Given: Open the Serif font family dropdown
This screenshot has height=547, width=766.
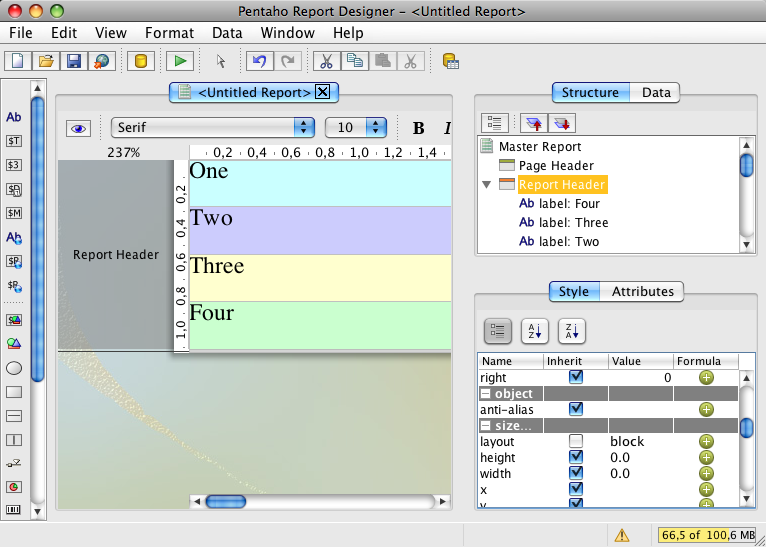Looking at the screenshot, I should (x=213, y=127).
